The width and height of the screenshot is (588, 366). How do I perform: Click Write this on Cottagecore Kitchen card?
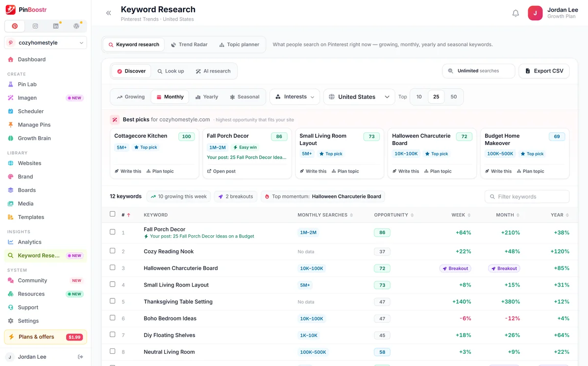tap(128, 171)
